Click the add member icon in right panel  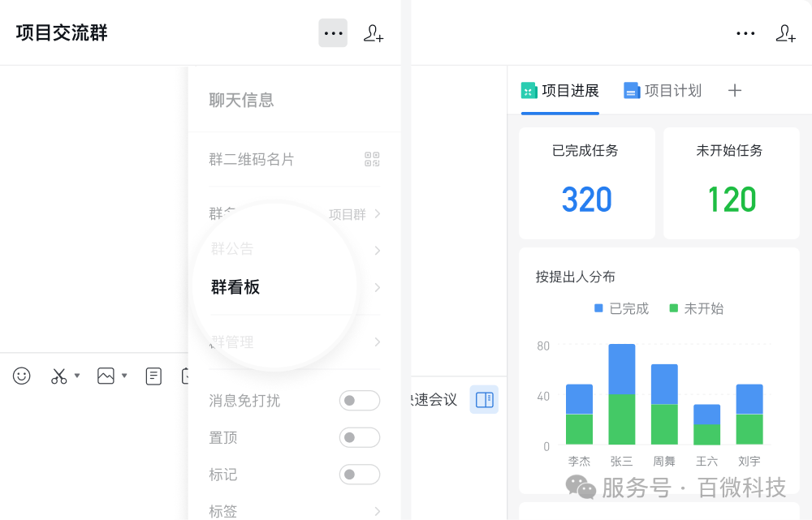click(x=785, y=34)
